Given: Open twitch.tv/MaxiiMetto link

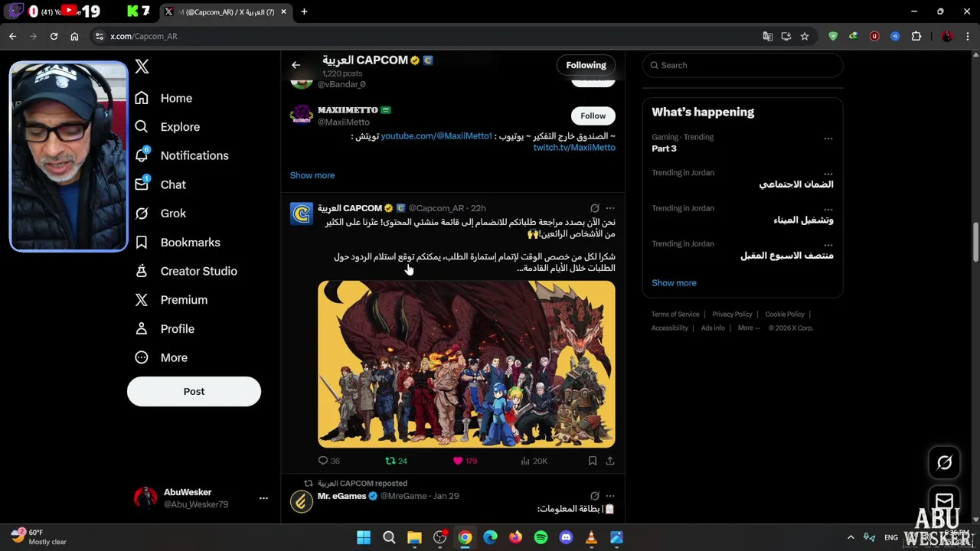Looking at the screenshot, I should tap(574, 147).
